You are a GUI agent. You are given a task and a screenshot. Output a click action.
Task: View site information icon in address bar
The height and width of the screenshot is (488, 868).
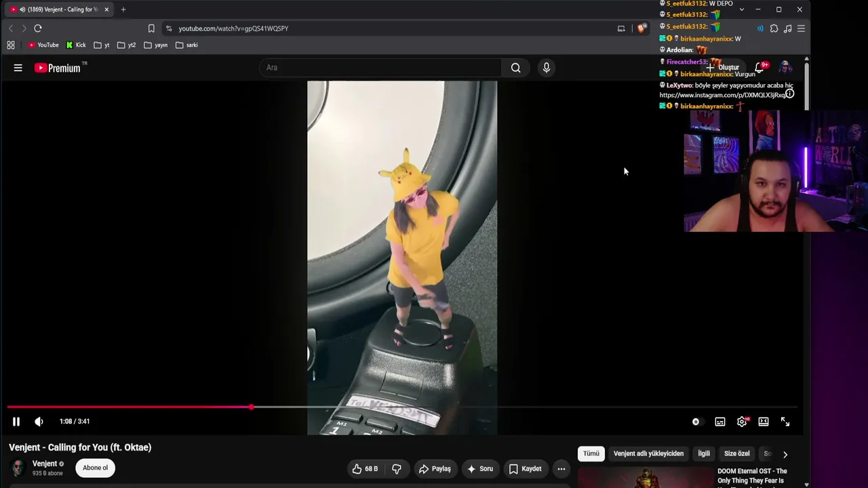tap(169, 28)
